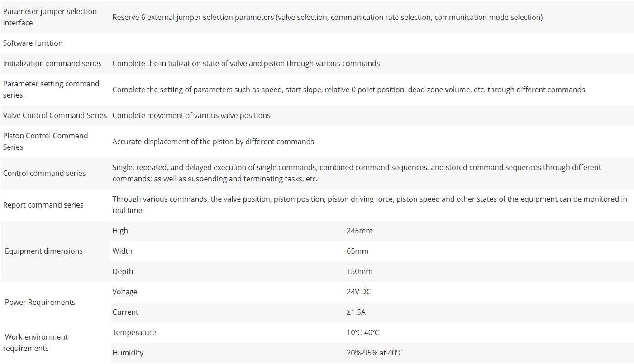Click the "Piston Control Command Series" label
The height and width of the screenshot is (364, 634).
46,141
